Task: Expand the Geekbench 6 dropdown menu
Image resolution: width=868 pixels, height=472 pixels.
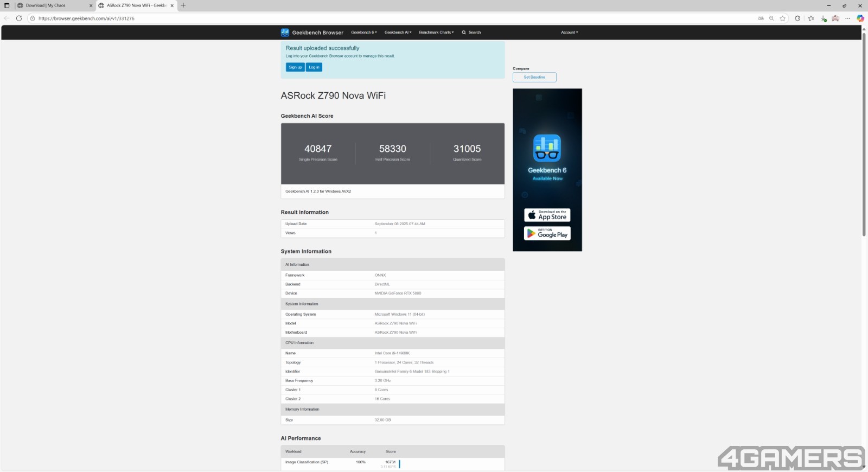Action: point(363,33)
